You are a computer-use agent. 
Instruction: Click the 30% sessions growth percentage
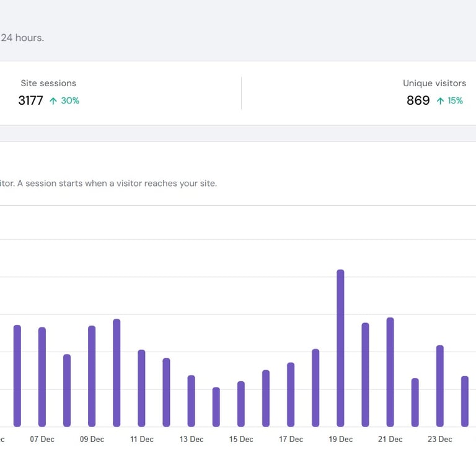[x=70, y=100]
